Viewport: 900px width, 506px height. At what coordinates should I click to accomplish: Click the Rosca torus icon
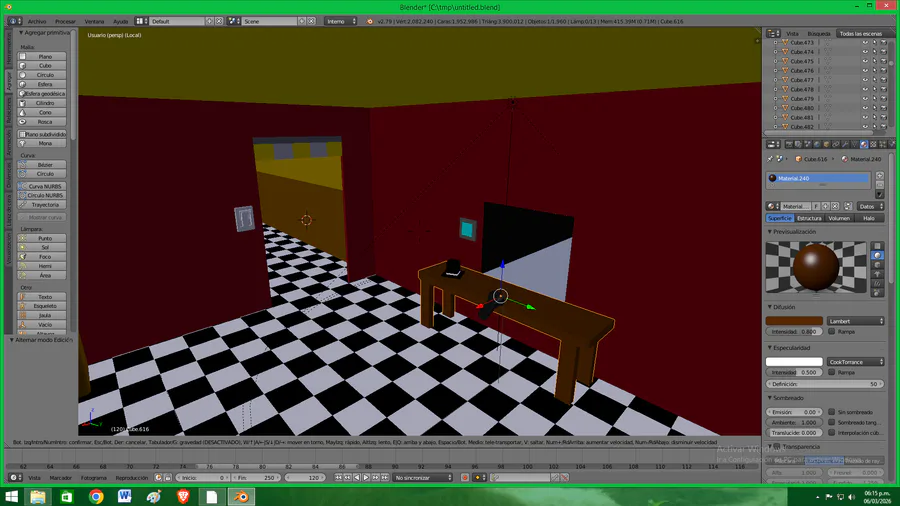pyautogui.click(x=22, y=122)
